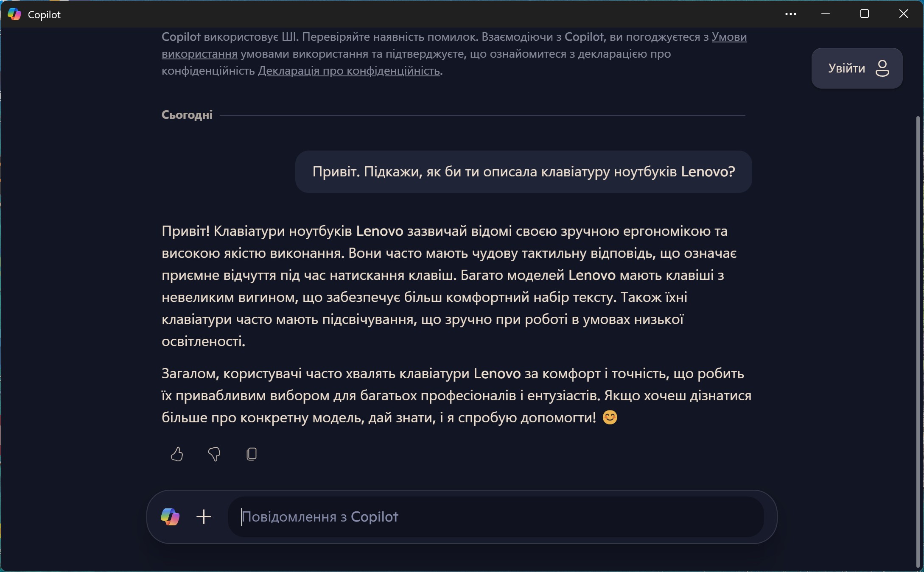924x572 pixels.
Task: Click the Copilot title text in the title bar
Action: [44, 15]
